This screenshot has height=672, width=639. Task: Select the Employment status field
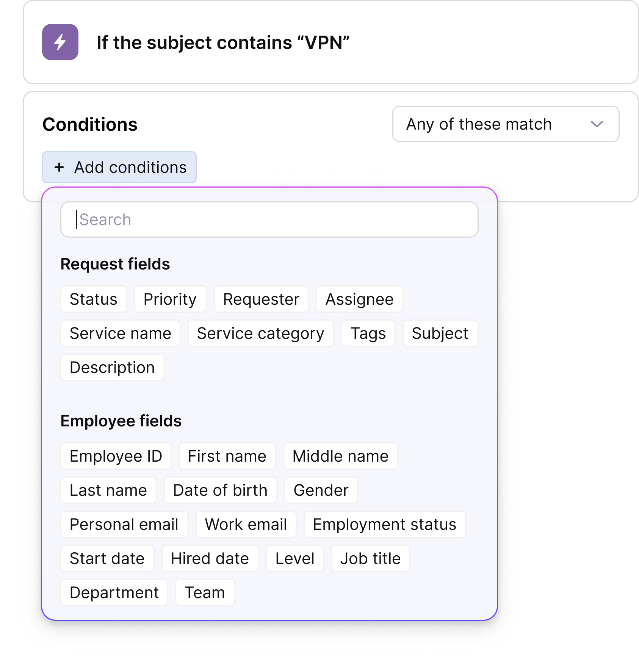[384, 524]
